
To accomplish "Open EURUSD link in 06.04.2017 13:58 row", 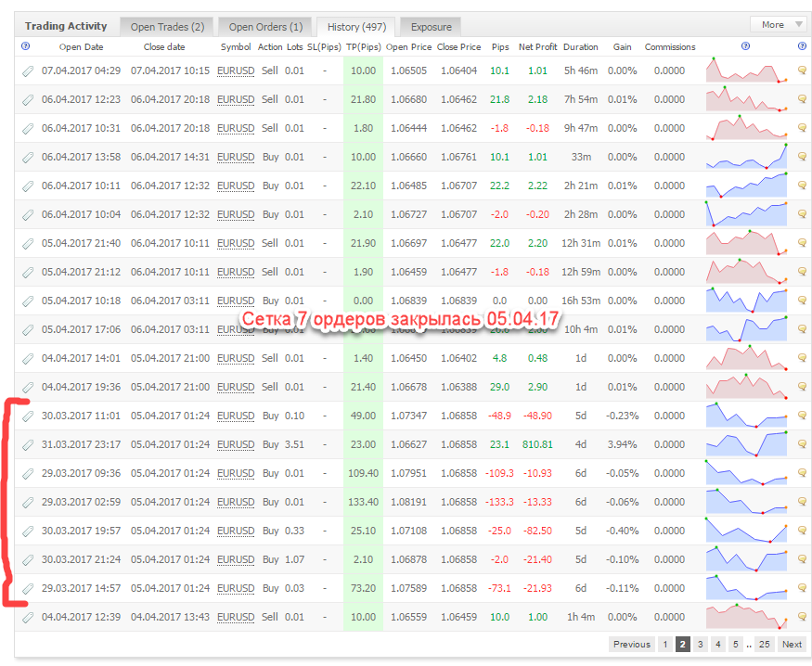I will [236, 158].
